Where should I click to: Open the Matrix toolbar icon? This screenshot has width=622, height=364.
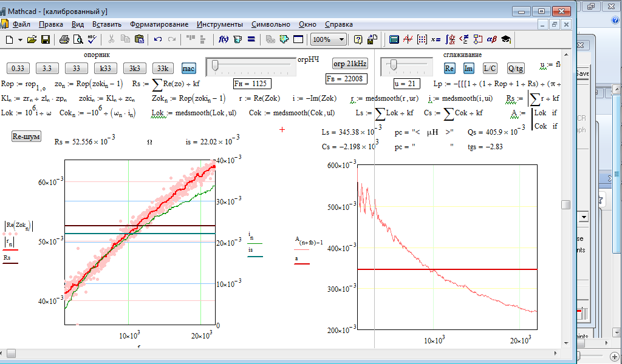pos(422,39)
